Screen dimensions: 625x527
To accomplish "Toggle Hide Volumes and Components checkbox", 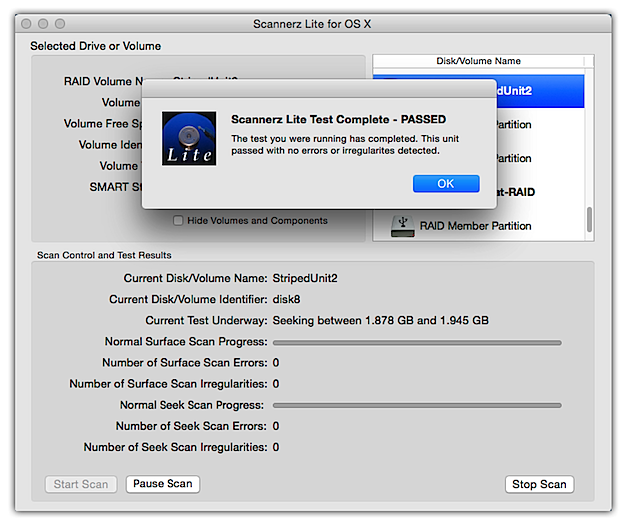I will pos(178,220).
